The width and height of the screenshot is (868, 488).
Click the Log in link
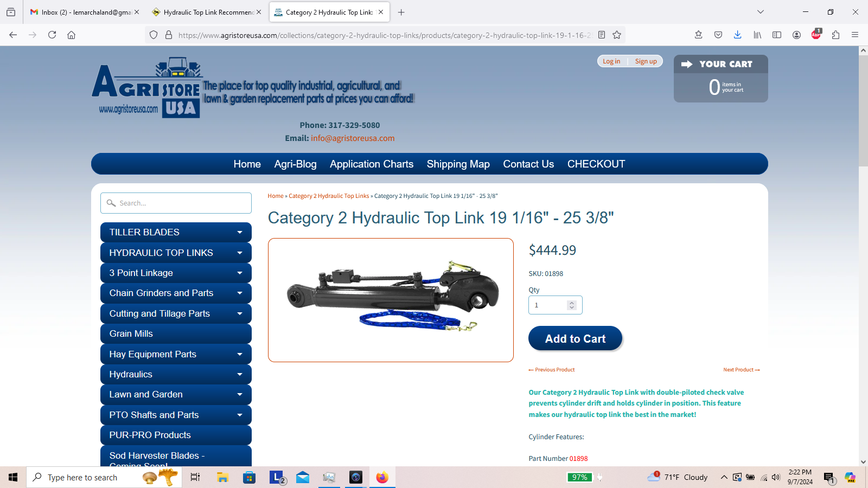point(611,61)
